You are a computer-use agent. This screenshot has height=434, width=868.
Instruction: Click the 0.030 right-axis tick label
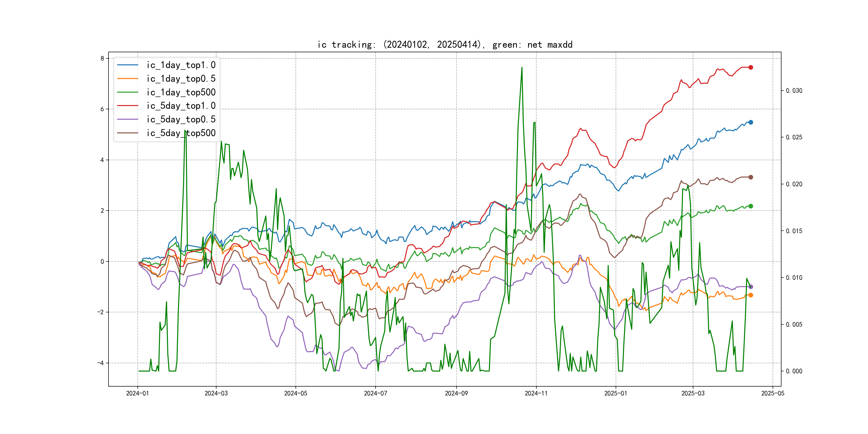pyautogui.click(x=794, y=91)
